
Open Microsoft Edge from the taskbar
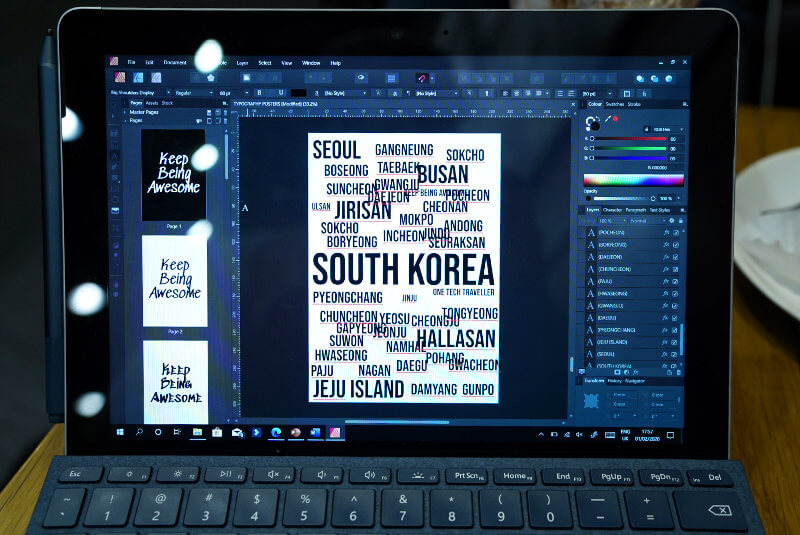pyautogui.click(x=276, y=432)
